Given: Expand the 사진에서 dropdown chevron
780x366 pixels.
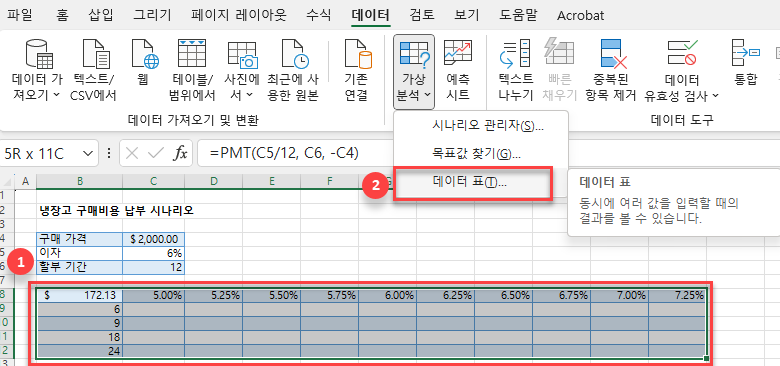Looking at the screenshot, I should [249, 94].
